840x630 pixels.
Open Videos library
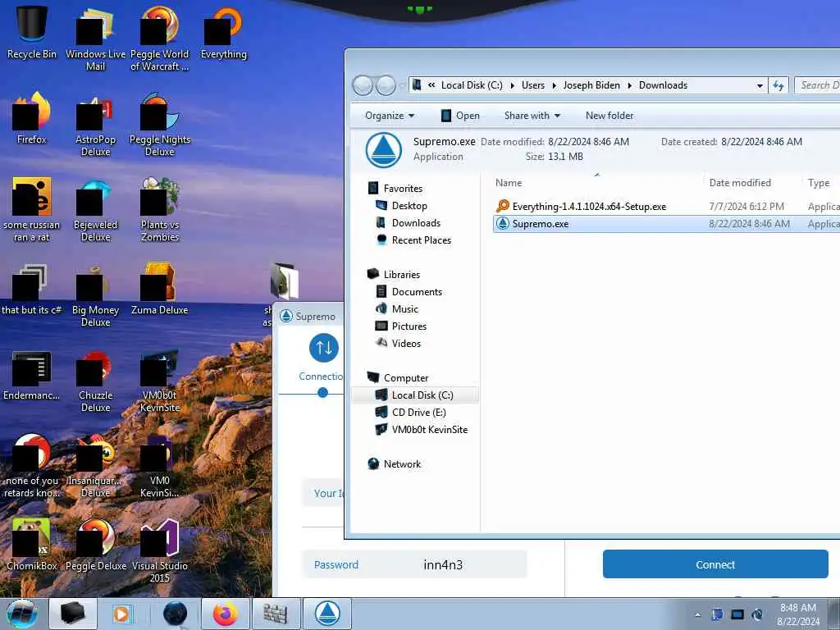399,343
